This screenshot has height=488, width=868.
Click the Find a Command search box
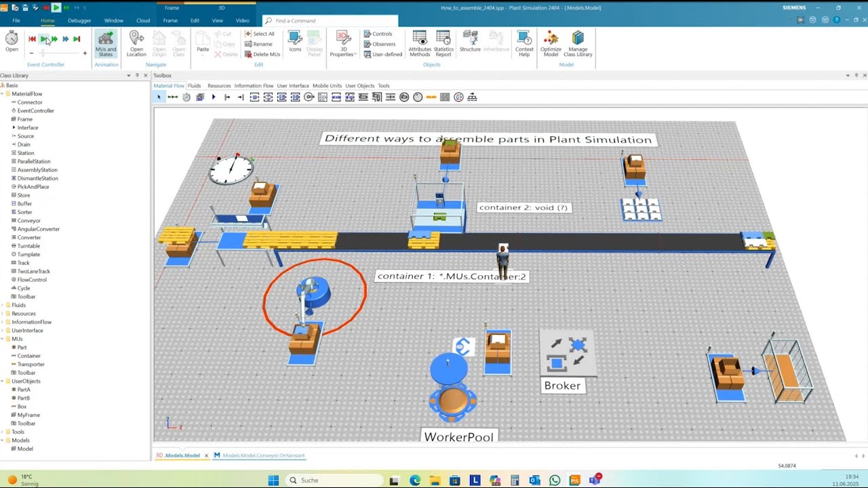tap(330, 21)
